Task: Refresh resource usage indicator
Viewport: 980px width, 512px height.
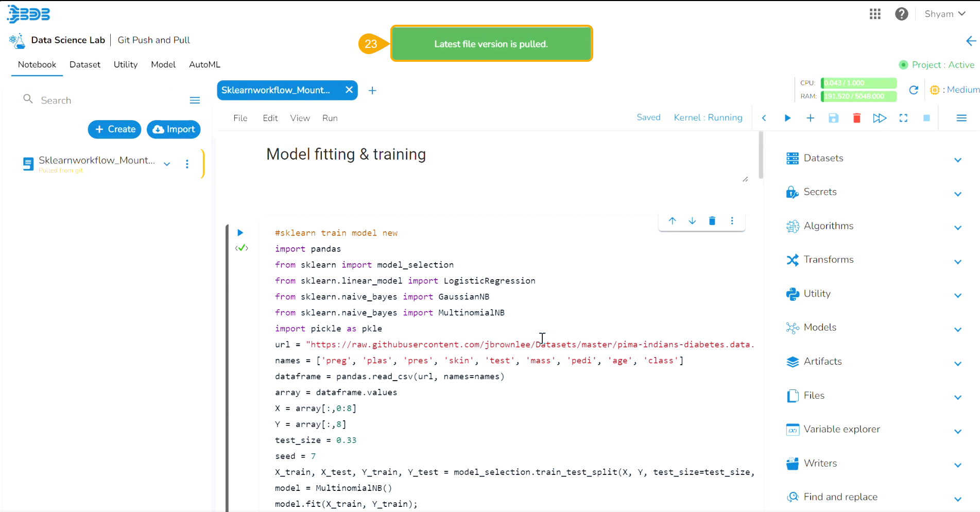Action: pyautogui.click(x=914, y=90)
